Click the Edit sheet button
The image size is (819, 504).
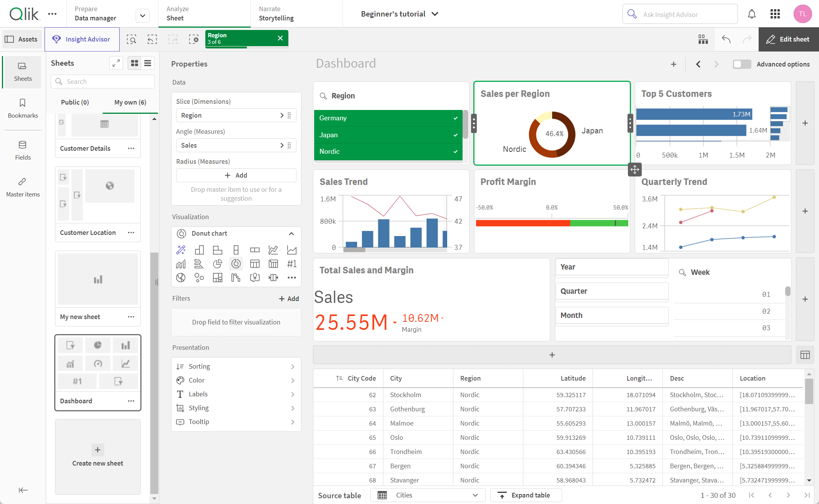pyautogui.click(x=789, y=39)
